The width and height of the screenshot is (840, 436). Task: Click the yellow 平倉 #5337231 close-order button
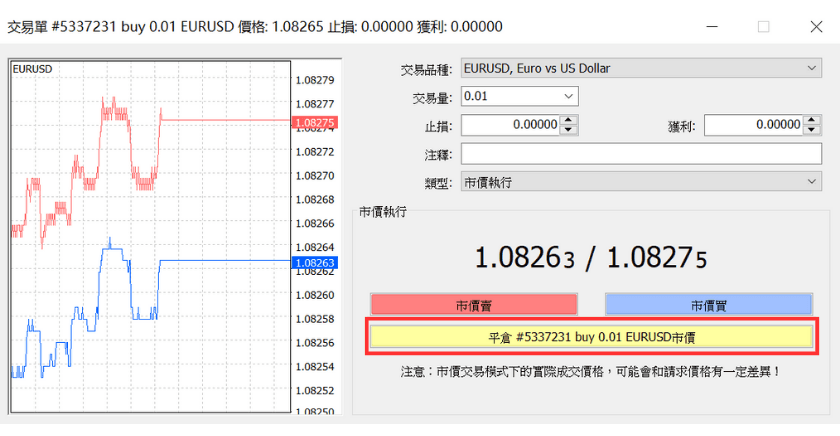pos(591,337)
